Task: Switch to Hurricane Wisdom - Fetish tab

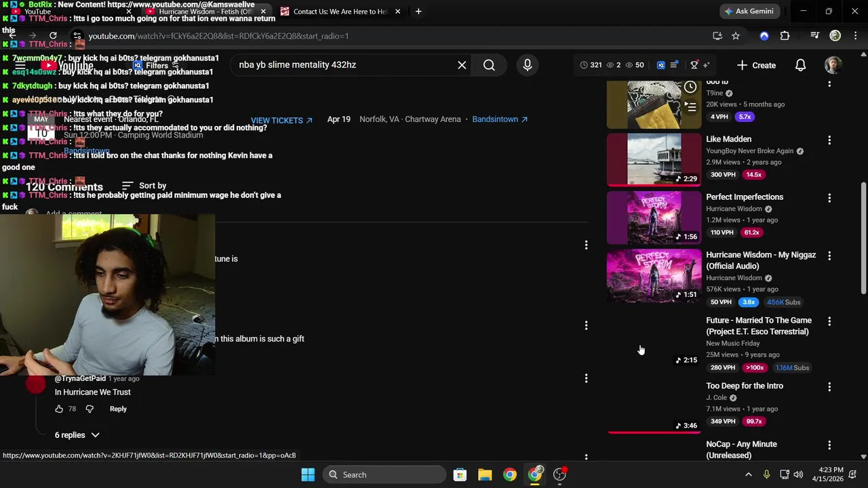Action: click(205, 12)
